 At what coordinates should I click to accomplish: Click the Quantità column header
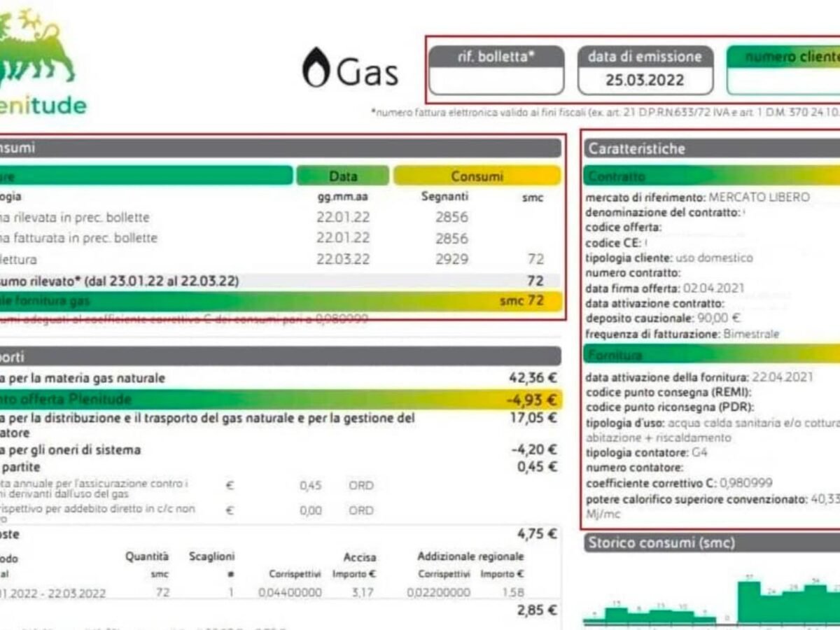click(147, 556)
